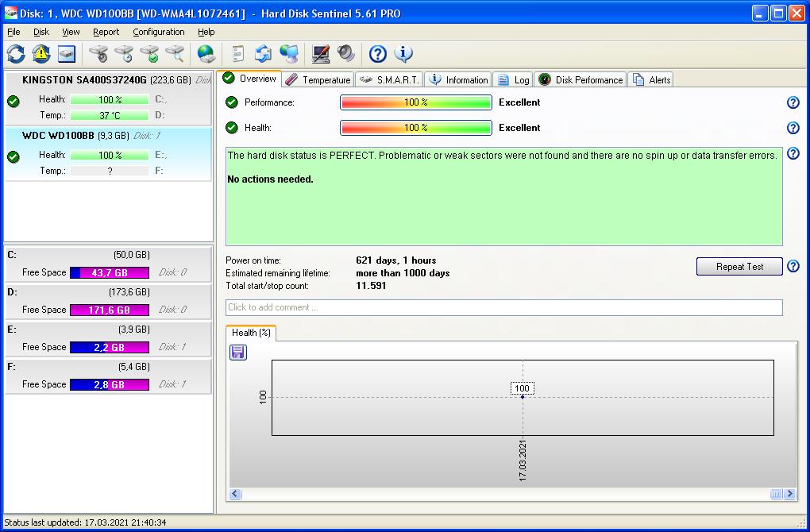
Task: Open the Report menu
Action: tap(106, 32)
